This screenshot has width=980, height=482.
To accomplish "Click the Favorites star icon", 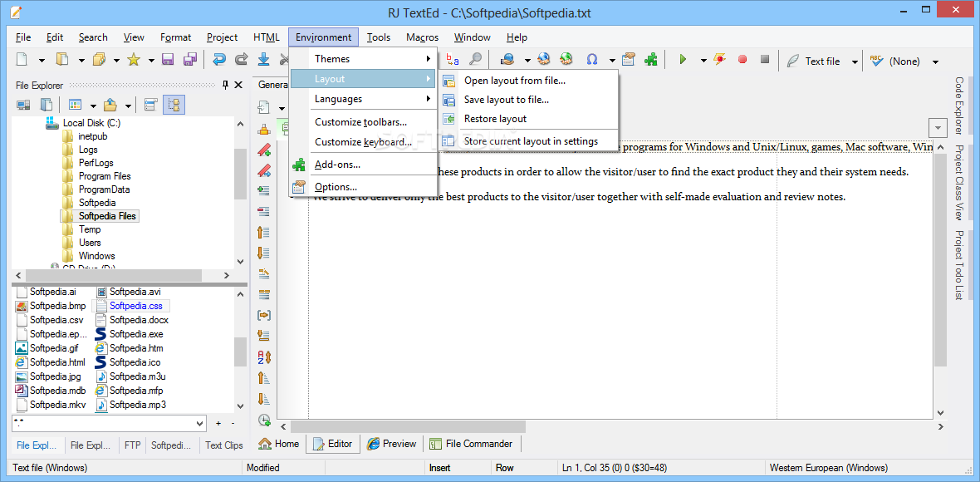I will click(x=133, y=60).
